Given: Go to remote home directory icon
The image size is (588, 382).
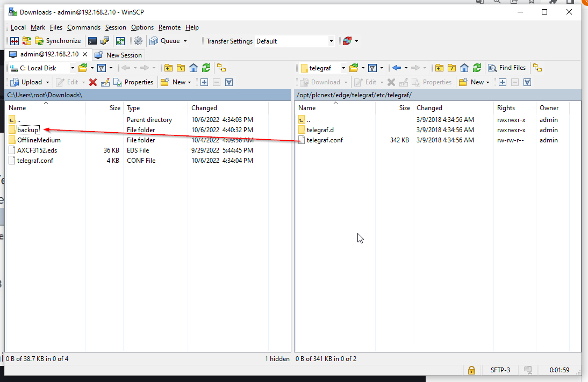Looking at the screenshot, I should point(464,68).
